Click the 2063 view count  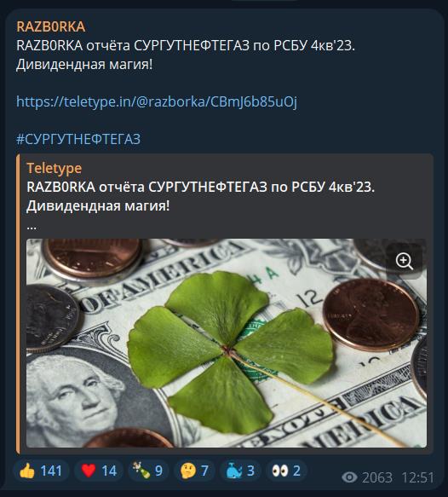click(x=377, y=477)
